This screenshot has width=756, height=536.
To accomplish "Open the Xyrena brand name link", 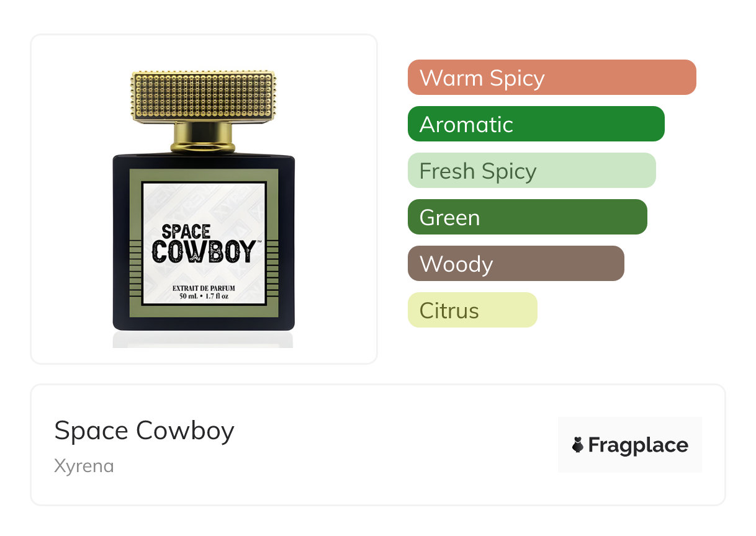I will 84,466.
